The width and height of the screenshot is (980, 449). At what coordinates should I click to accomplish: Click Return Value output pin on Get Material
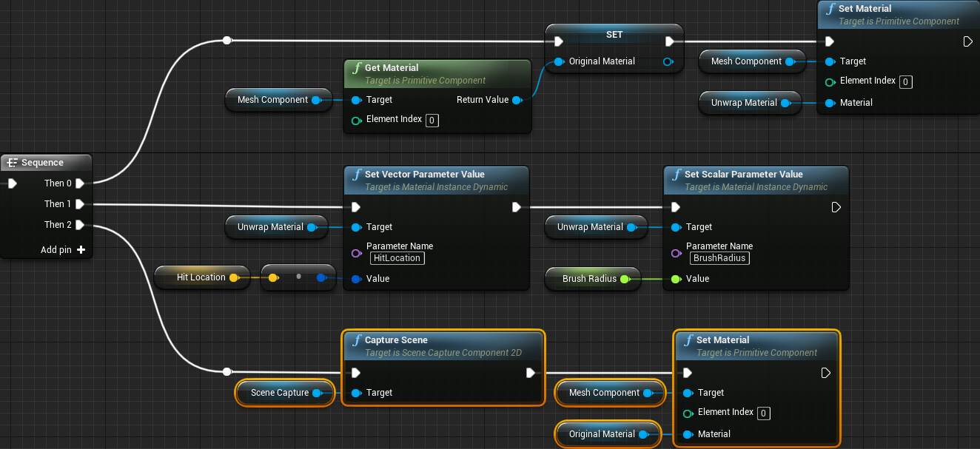tap(517, 100)
